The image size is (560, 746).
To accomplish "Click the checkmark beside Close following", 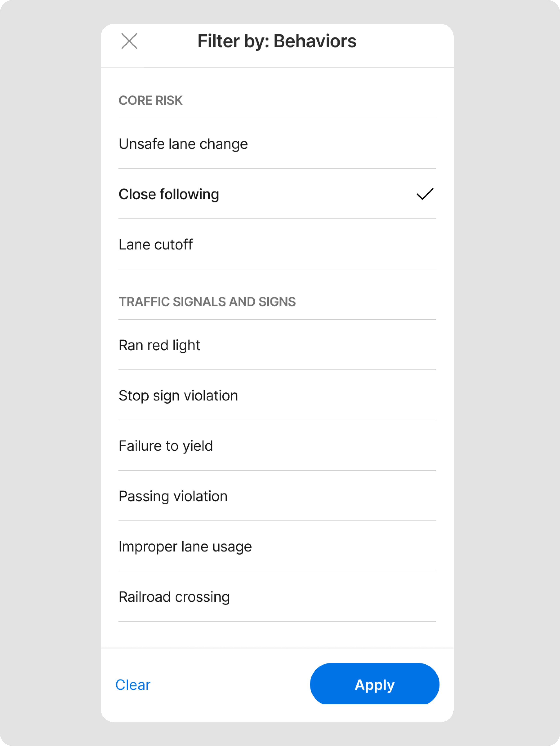I will [425, 194].
